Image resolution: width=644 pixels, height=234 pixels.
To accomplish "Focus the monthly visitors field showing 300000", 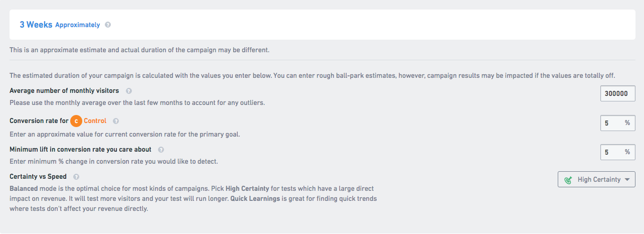I will coord(617,93).
